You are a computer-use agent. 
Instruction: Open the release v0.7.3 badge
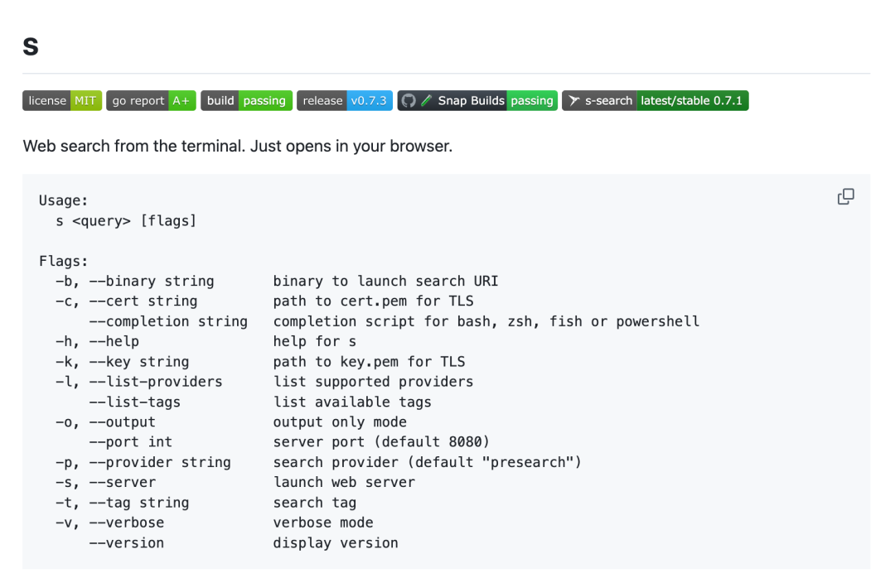pos(344,101)
